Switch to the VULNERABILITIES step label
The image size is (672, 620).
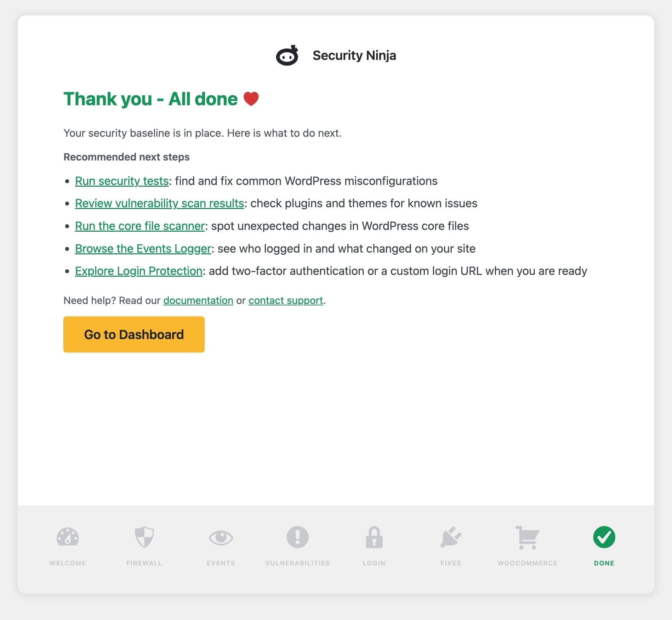click(297, 563)
